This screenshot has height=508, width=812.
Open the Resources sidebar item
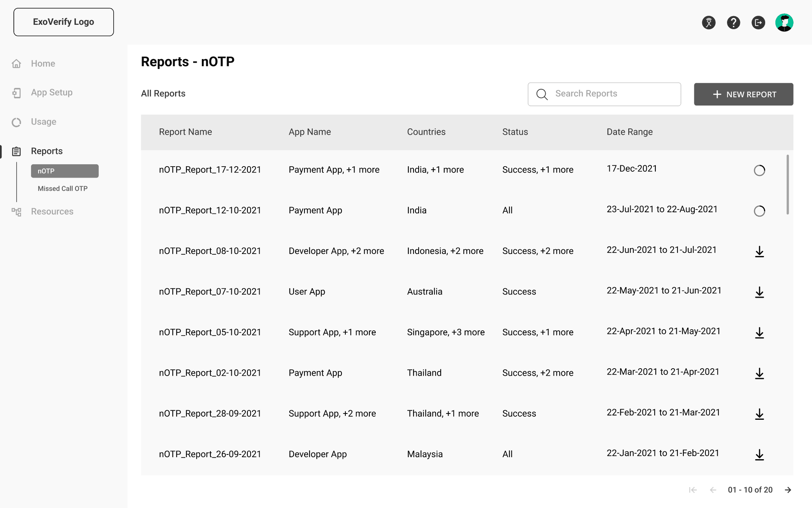point(52,211)
